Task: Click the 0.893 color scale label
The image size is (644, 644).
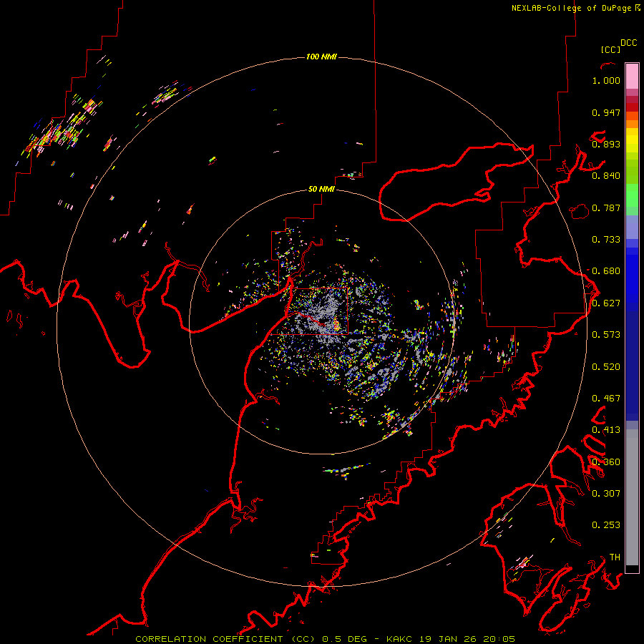Action: [606, 144]
